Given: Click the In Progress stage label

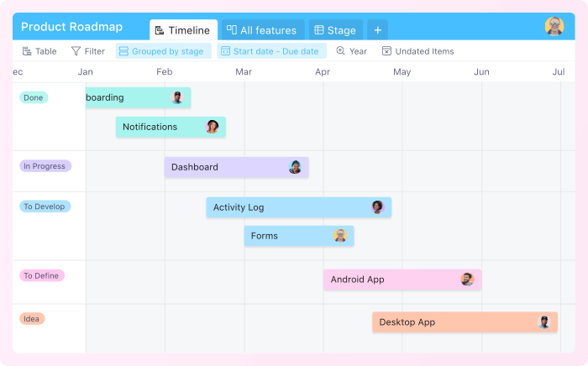Looking at the screenshot, I should click(x=45, y=166).
